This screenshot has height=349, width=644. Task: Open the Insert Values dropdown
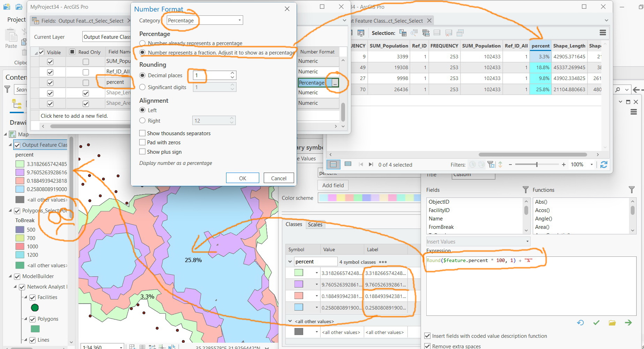(x=478, y=241)
